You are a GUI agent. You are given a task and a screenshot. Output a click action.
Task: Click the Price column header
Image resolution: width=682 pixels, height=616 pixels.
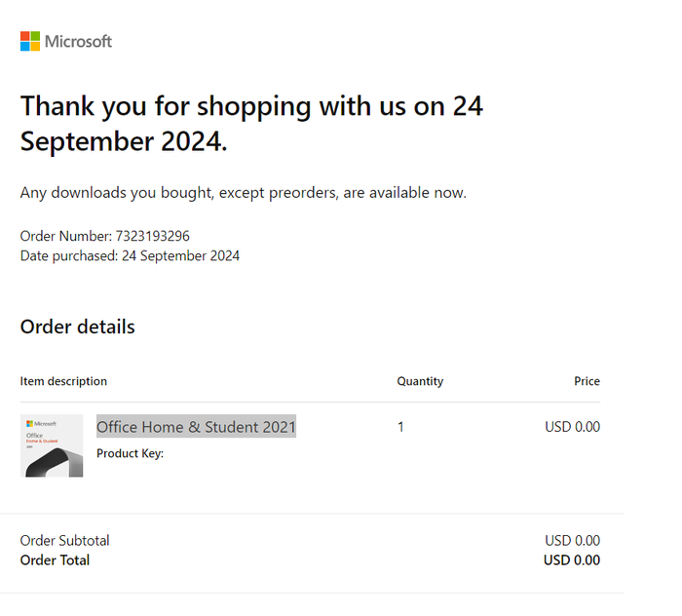[587, 381]
